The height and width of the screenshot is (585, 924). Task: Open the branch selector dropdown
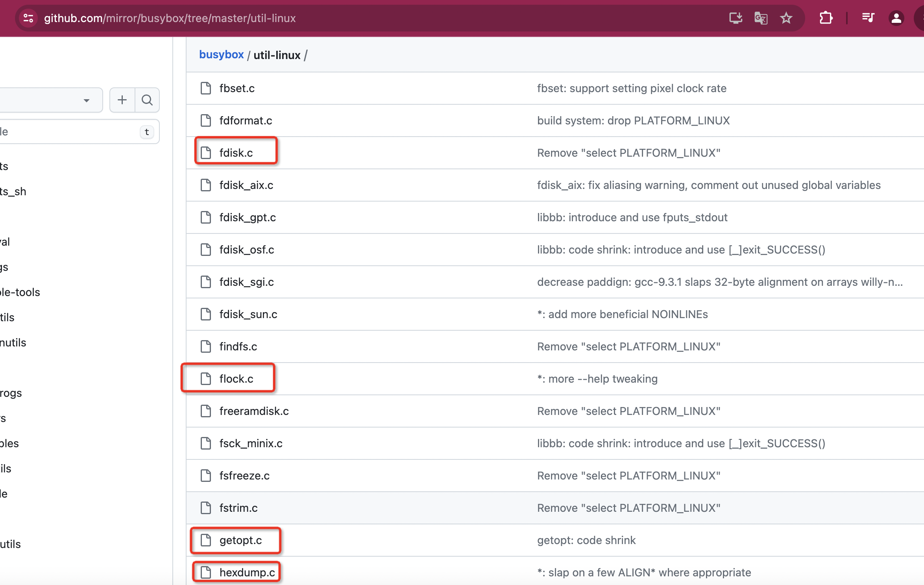50,100
